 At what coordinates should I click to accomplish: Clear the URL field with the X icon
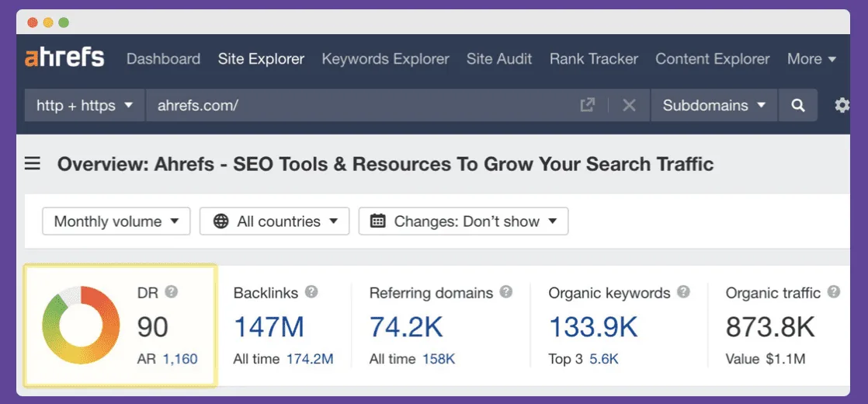(x=629, y=106)
